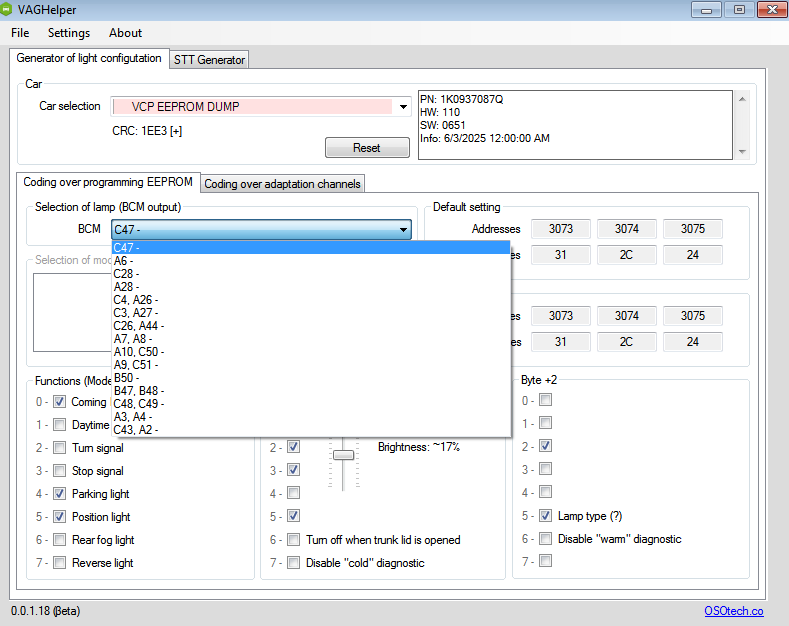The height and width of the screenshot is (626, 789).
Task: Choose 'C26, A44 -' from the BCM list
Action: click(x=311, y=326)
